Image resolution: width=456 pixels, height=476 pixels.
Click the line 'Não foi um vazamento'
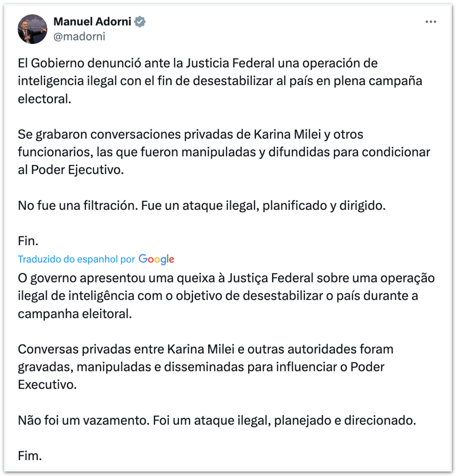coord(217,420)
